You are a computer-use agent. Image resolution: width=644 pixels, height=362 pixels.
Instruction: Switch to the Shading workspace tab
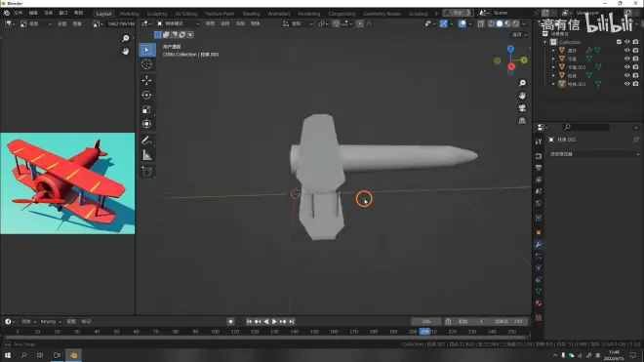251,14
